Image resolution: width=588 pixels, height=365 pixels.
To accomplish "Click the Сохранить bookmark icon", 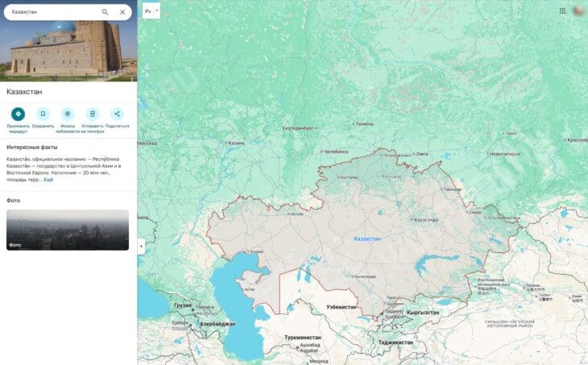I will pos(43,114).
